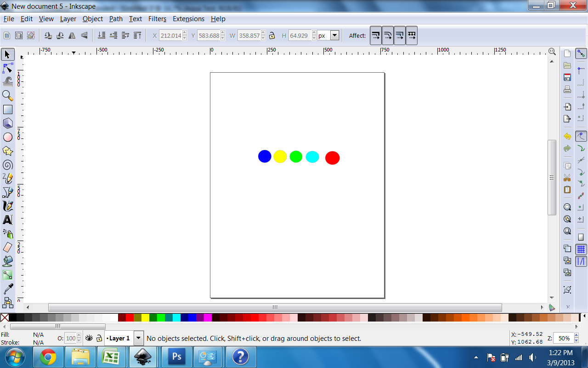
Task: Pick the yellow swatch in palette
Action: tap(145, 317)
